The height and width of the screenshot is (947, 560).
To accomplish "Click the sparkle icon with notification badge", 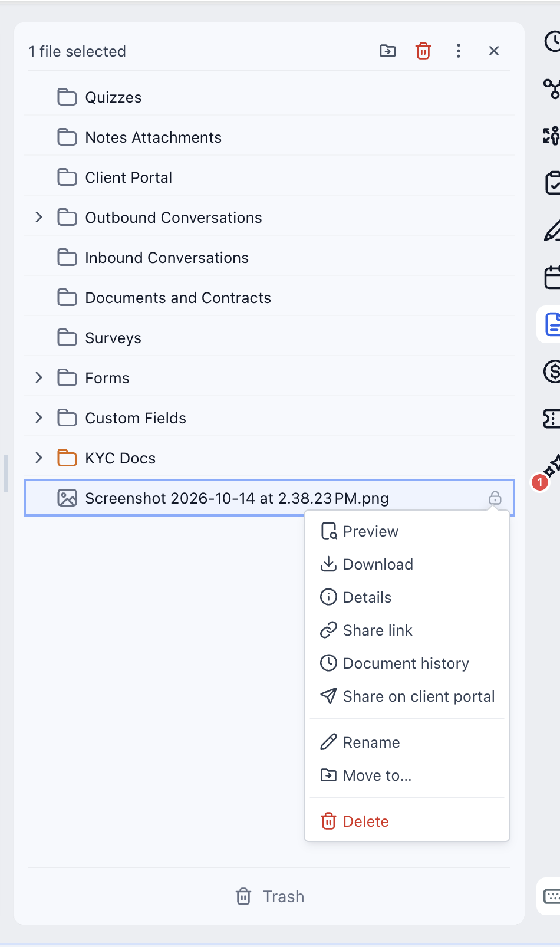I will pos(552,467).
